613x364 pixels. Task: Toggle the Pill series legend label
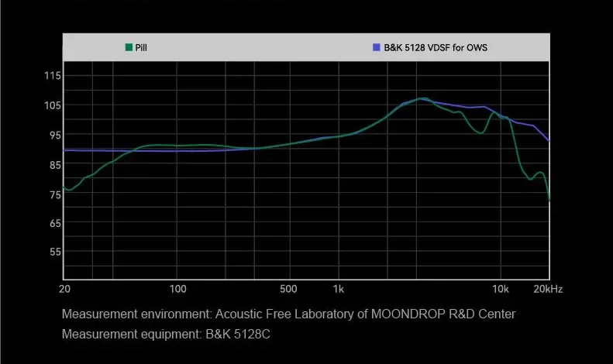[141, 47]
